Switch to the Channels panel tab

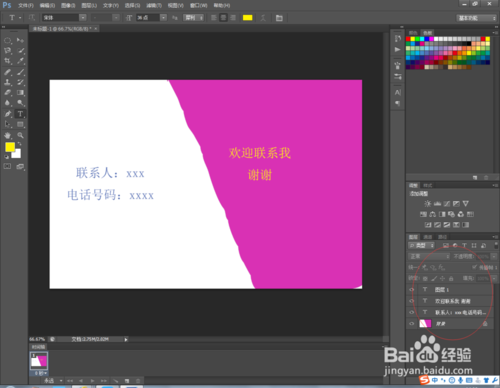point(428,237)
